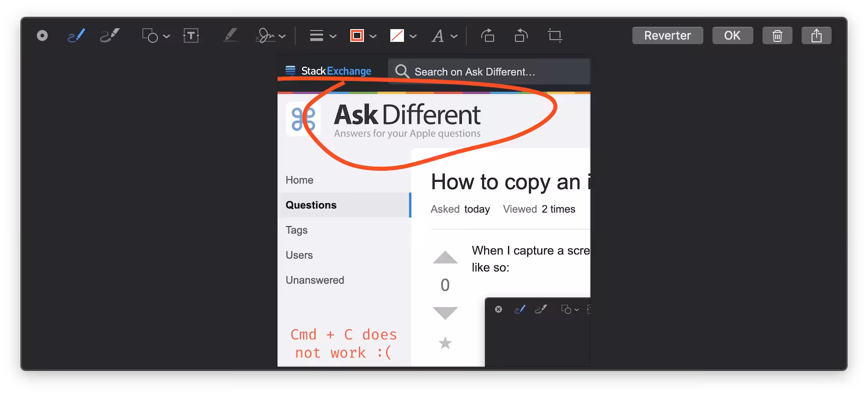
Task: Expand the Shapes tool dropdown chevron
Action: pos(167,36)
